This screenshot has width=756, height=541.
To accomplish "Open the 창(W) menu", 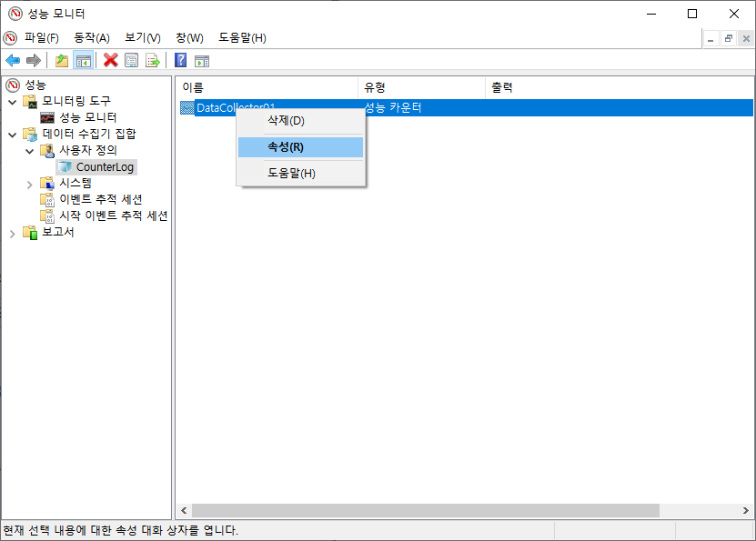I will pos(189,37).
